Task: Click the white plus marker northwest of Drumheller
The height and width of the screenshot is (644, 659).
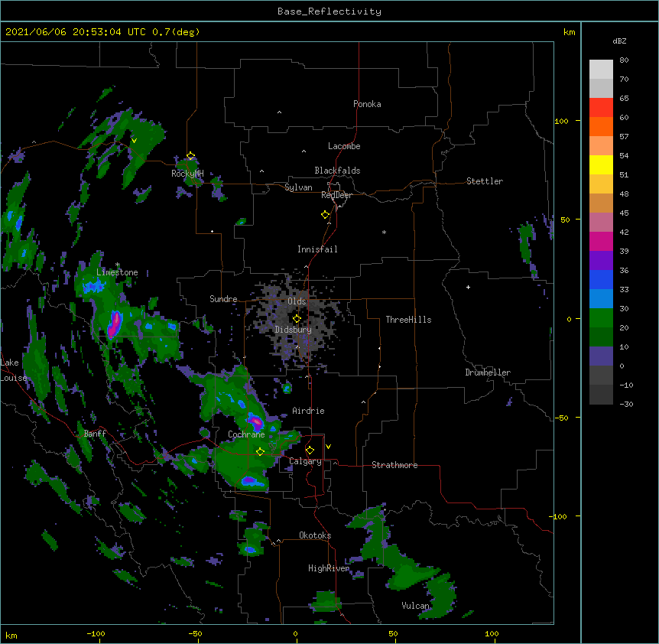Action: pos(468,287)
